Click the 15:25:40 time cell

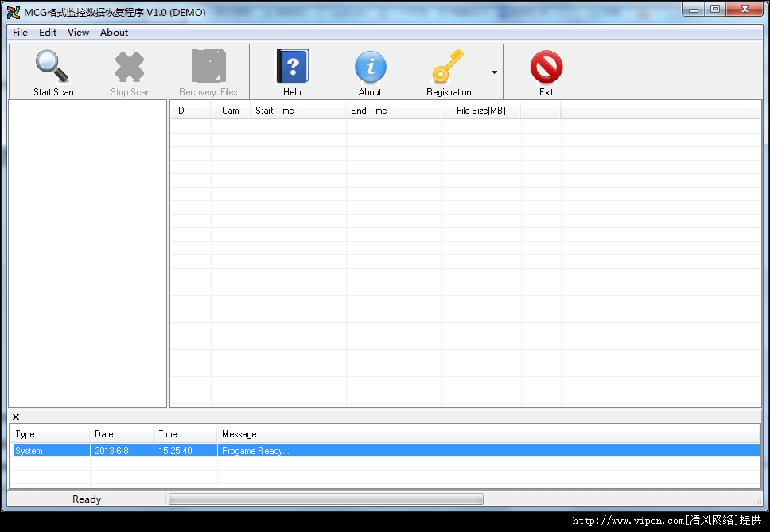coord(185,451)
